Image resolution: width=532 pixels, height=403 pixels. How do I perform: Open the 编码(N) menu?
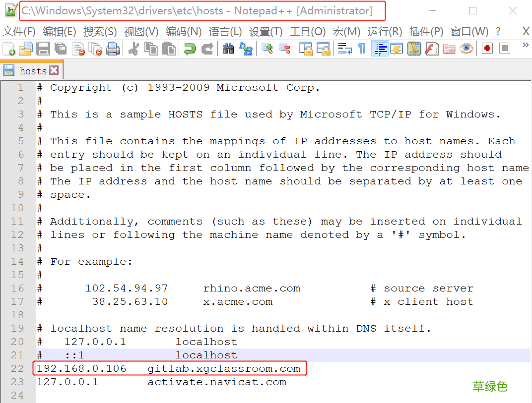[x=184, y=32]
